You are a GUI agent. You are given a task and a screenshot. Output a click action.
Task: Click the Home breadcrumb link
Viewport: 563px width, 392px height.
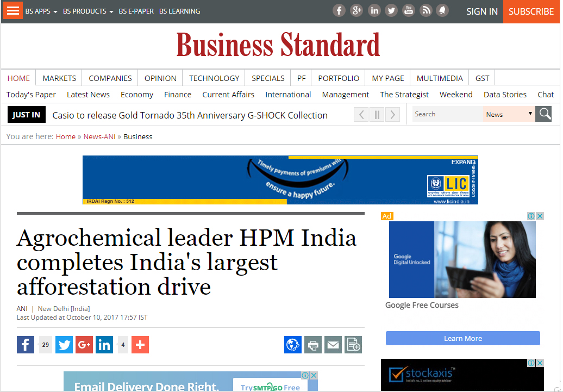pos(66,136)
